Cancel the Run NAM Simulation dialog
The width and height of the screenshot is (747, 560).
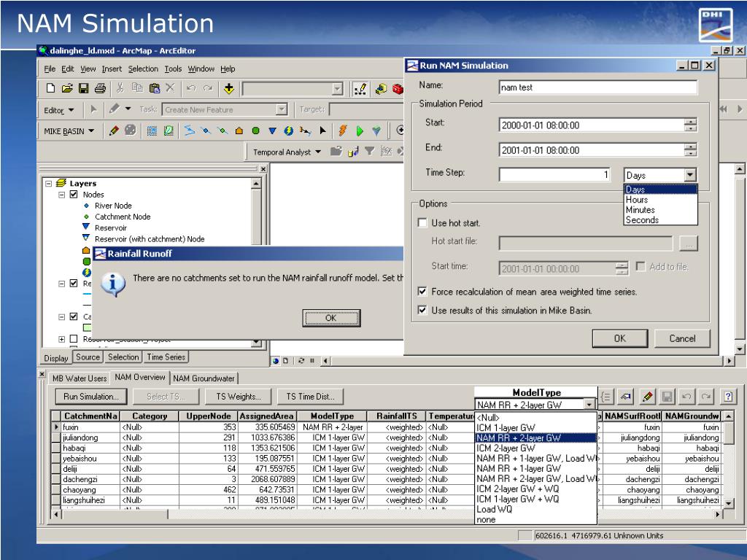tap(682, 338)
